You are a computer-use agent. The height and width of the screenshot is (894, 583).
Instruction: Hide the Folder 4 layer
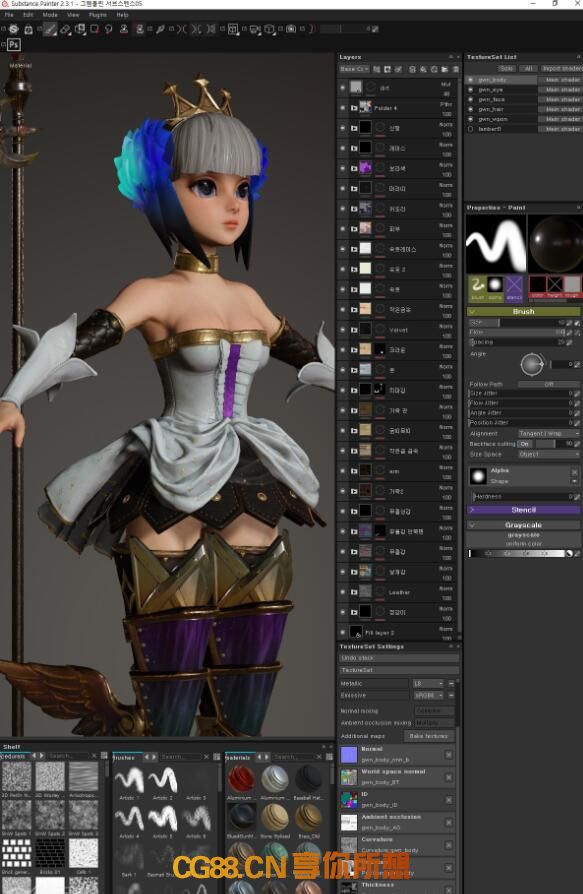343,108
